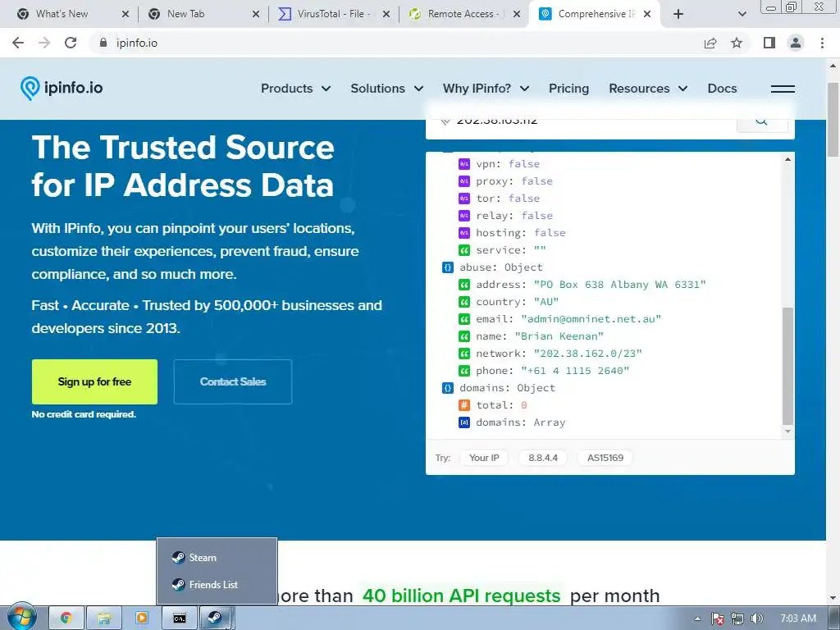The image size is (840, 630).
Task: Click the 7:03 AM taskbar clock
Action: (798, 619)
